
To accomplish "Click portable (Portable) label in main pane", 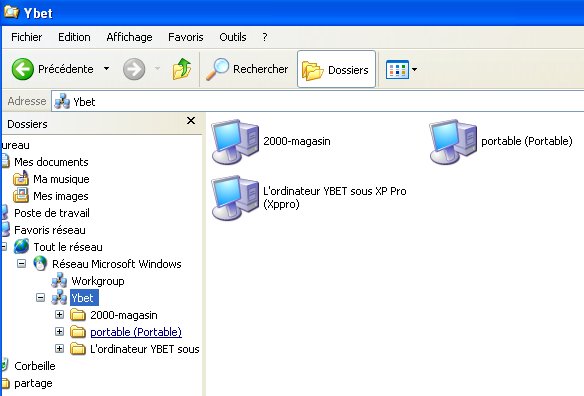I will [527, 141].
